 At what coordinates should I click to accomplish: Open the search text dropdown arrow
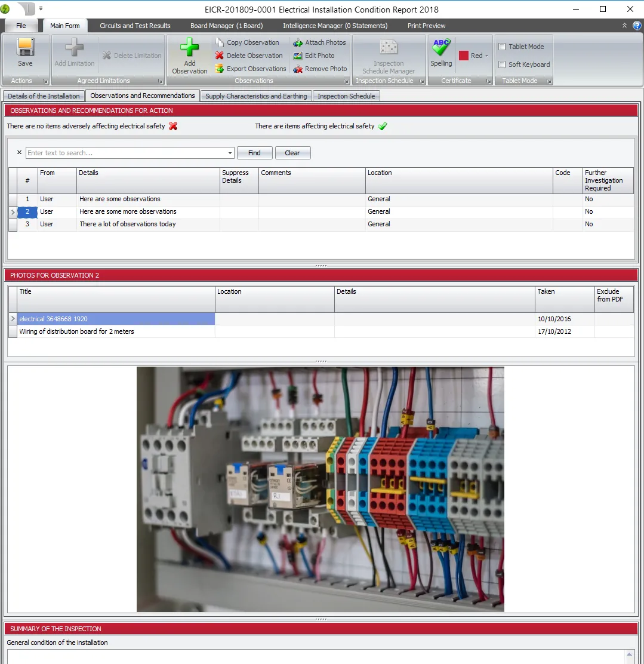pos(230,153)
